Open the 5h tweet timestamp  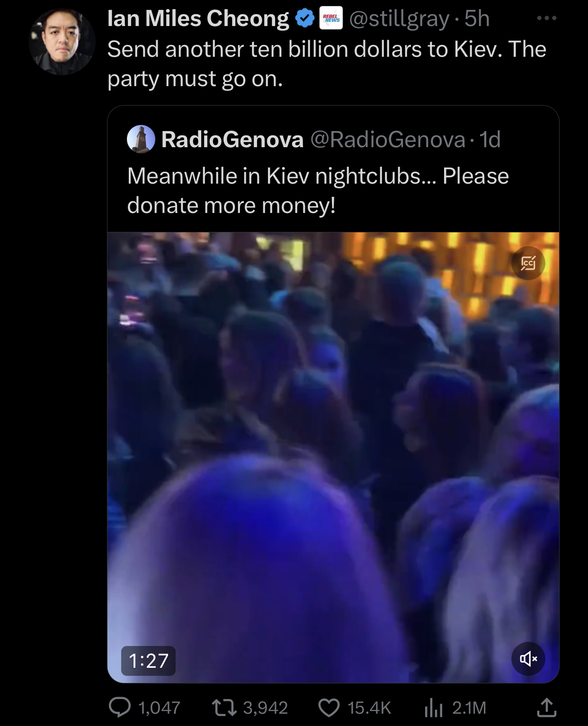477,18
